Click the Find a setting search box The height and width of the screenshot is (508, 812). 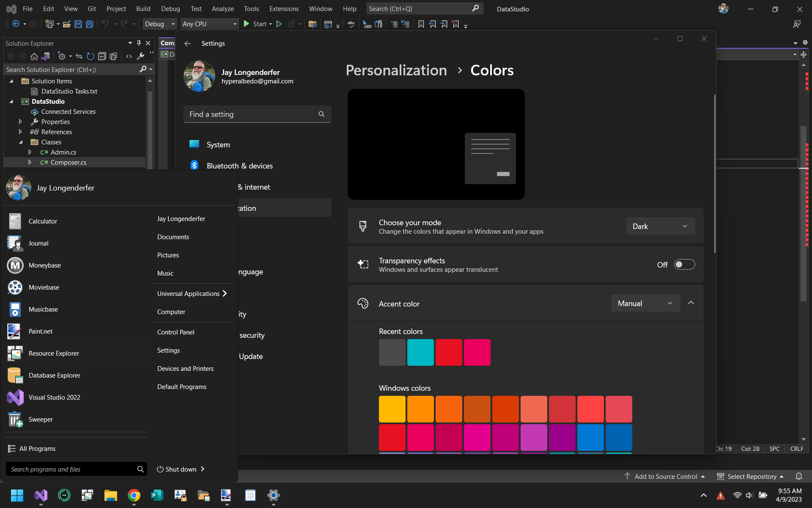pyautogui.click(x=257, y=114)
